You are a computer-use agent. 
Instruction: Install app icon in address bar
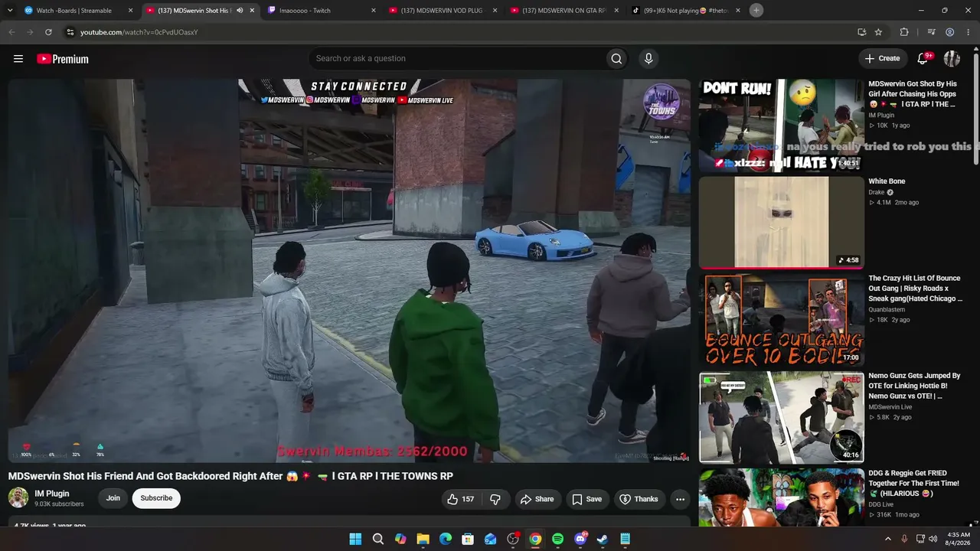tap(861, 32)
